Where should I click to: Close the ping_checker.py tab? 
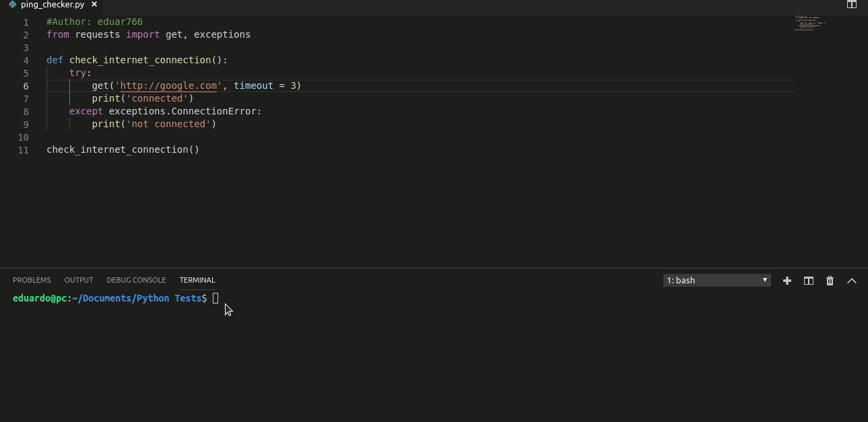pyautogui.click(x=94, y=4)
